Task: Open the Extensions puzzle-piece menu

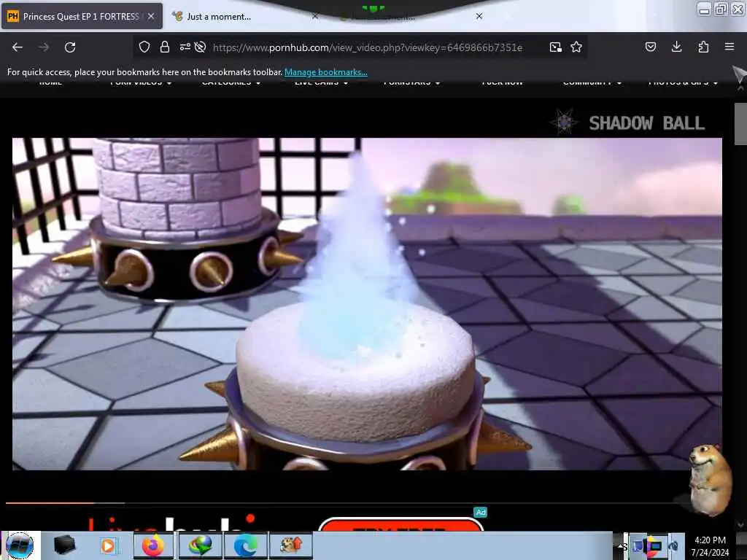Action: [703, 47]
